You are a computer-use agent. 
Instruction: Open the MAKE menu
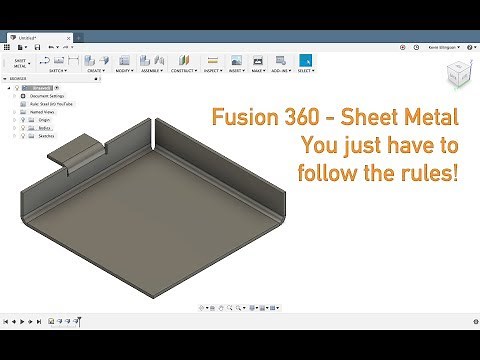[x=258, y=71]
